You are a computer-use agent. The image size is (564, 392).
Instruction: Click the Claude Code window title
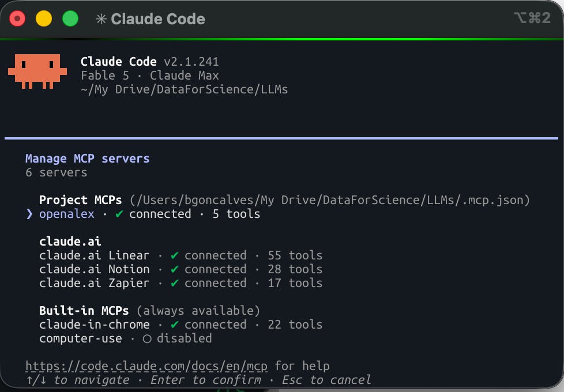tap(158, 19)
